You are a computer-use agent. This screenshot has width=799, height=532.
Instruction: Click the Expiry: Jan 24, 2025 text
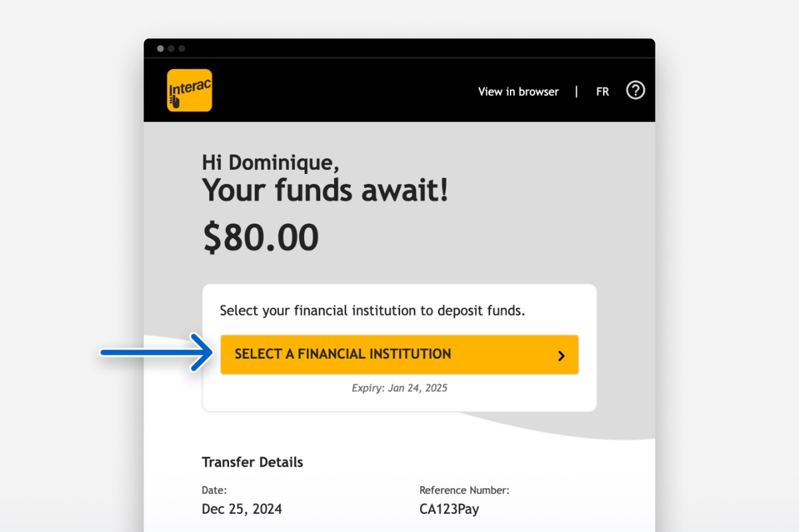click(x=399, y=388)
